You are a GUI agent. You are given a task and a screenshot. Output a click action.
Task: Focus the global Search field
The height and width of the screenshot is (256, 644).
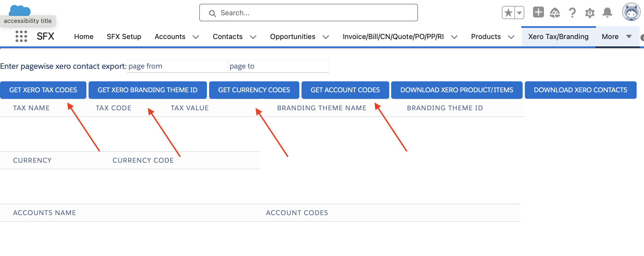(x=308, y=13)
